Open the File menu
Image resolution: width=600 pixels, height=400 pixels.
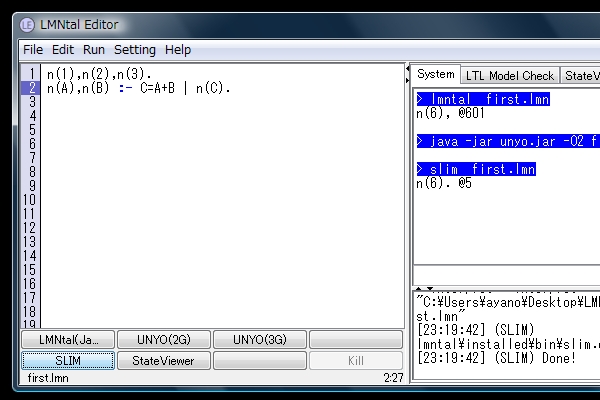pos(33,49)
